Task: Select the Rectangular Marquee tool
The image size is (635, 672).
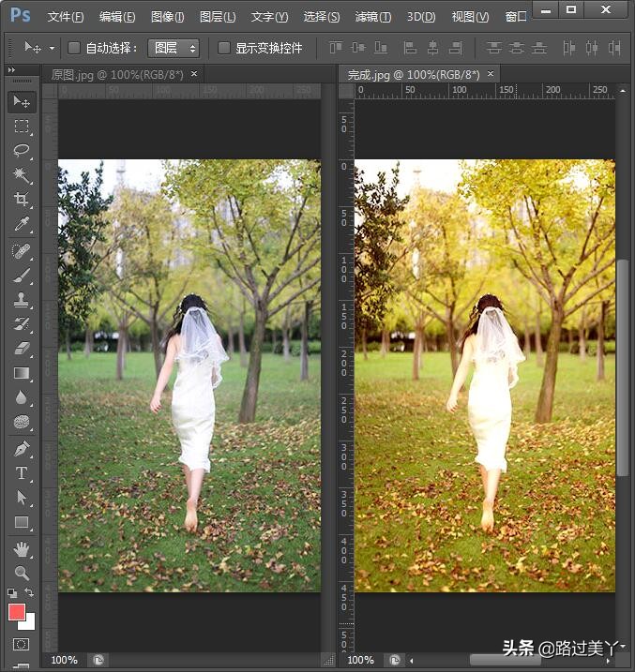Action: point(21,126)
